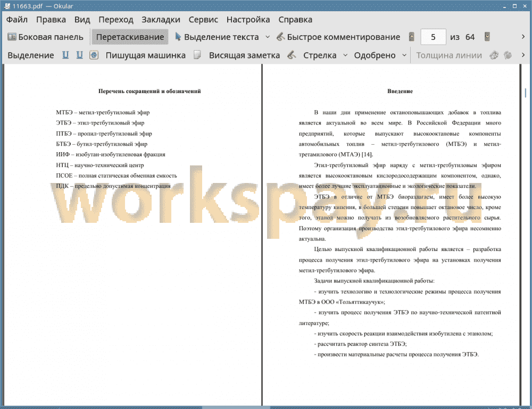Image resolution: width=532 pixels, height=409 pixels.
Task: Toggle the Боковая панель sidebar
Action: click(x=45, y=37)
